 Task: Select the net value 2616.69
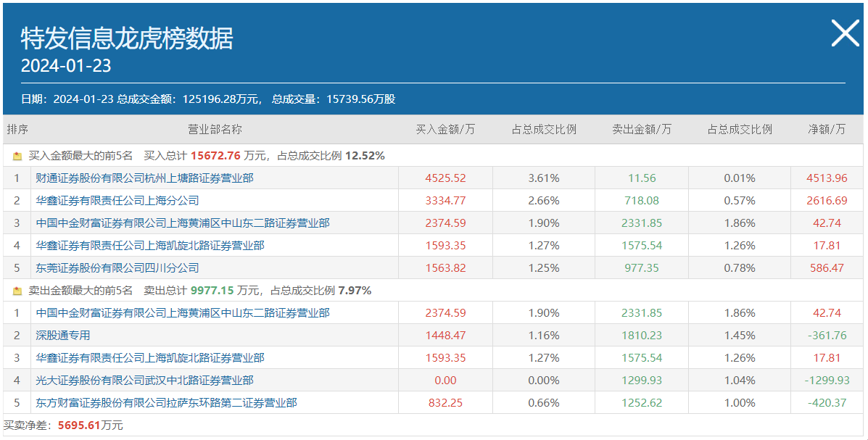pos(827,200)
